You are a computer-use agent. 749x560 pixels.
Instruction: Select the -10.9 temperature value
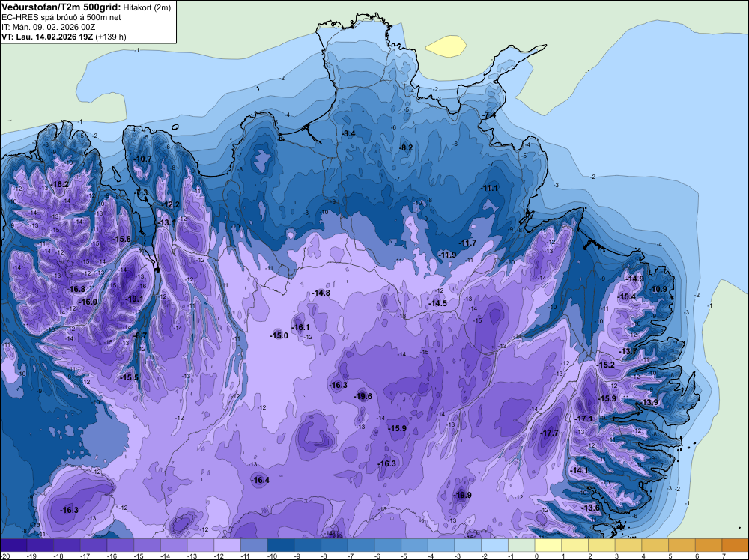click(x=658, y=289)
